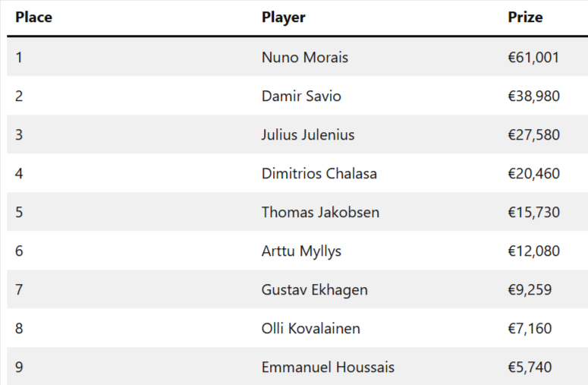588x385 pixels.
Task: Click the €15,730 prize amount
Action: coord(533,212)
